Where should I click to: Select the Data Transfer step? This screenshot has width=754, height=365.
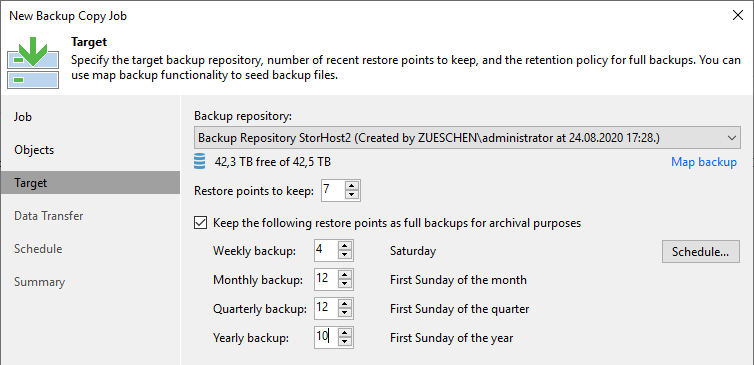(49, 216)
